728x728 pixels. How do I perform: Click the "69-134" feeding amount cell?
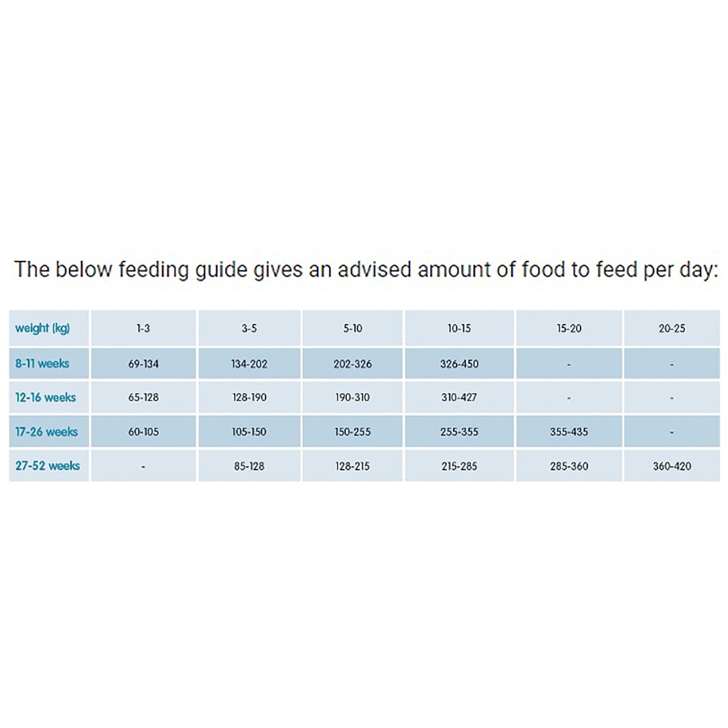click(143, 364)
